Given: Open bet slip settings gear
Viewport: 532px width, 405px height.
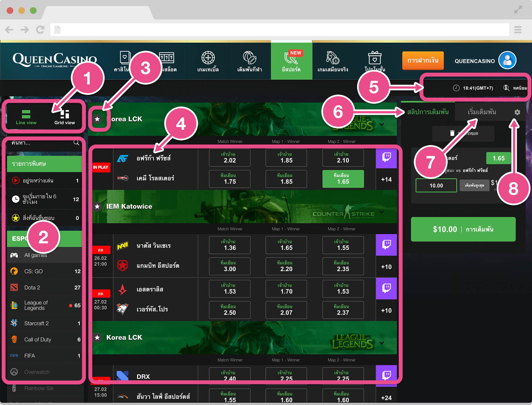Looking at the screenshot, I should [x=517, y=112].
